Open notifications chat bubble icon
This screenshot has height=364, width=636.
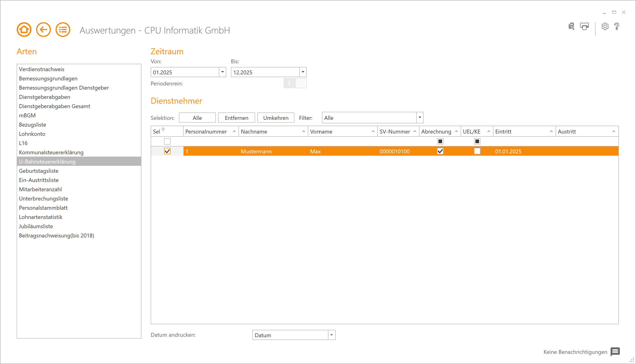615,352
